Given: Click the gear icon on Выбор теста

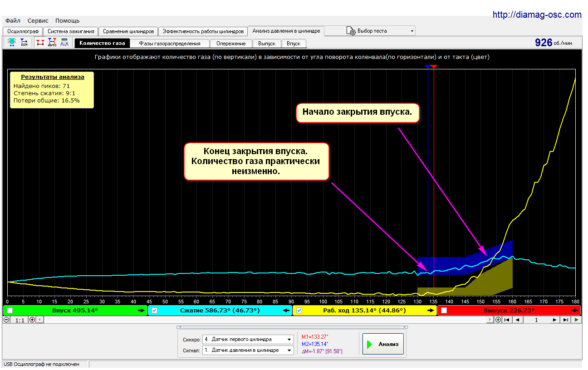Looking at the screenshot, I should [351, 31].
